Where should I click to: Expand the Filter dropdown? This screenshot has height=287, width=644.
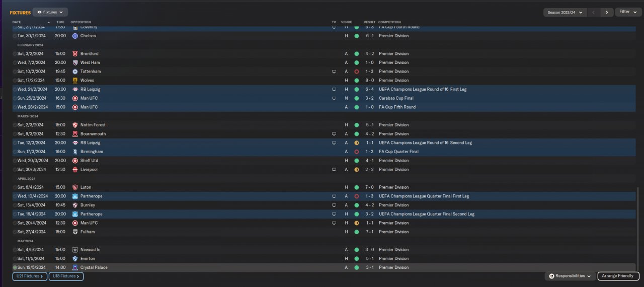[x=627, y=12]
